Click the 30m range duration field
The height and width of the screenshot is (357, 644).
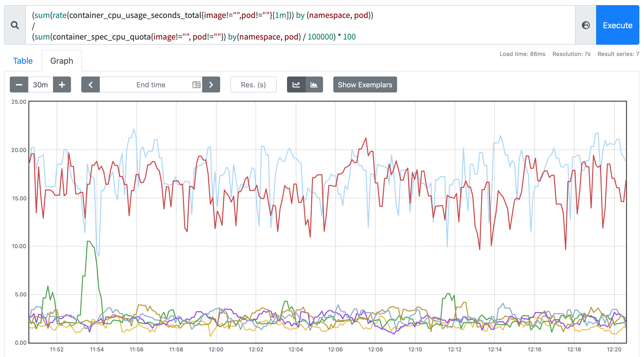(x=40, y=84)
